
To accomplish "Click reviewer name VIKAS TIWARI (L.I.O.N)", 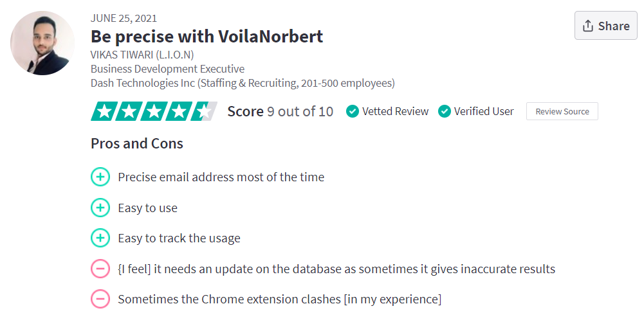I will (142, 55).
